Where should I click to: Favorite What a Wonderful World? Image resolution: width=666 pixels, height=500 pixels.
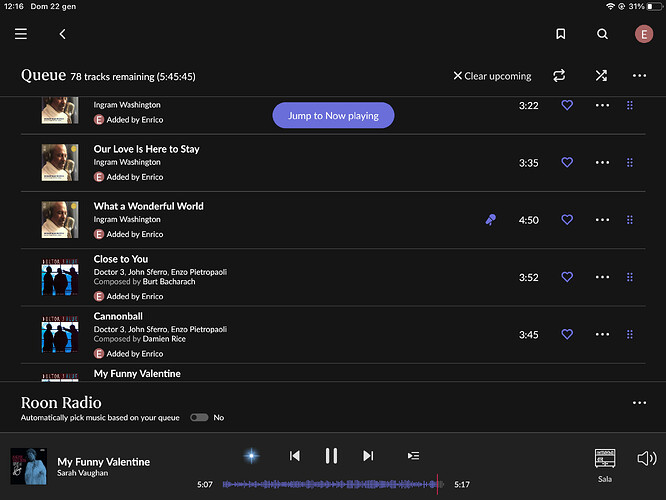[x=567, y=220]
